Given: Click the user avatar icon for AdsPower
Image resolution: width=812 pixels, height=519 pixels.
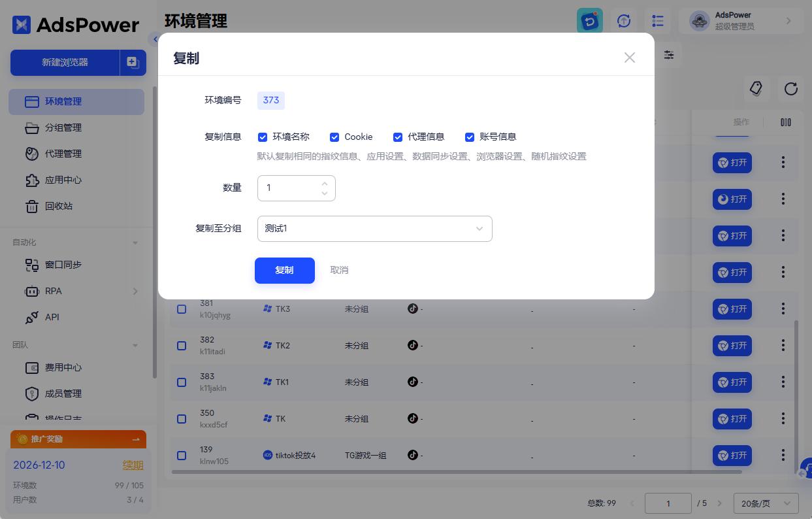Looking at the screenshot, I should tap(700, 21).
